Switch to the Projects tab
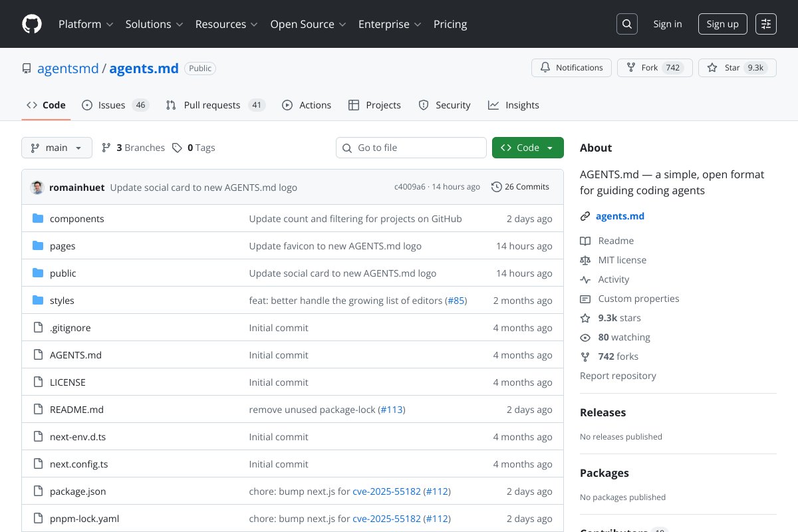798x532 pixels. pos(374,105)
